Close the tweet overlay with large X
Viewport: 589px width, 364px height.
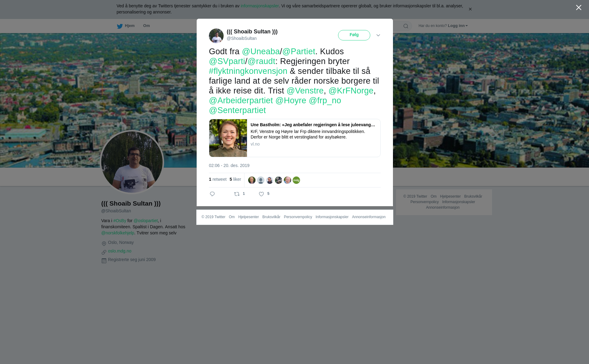(579, 8)
